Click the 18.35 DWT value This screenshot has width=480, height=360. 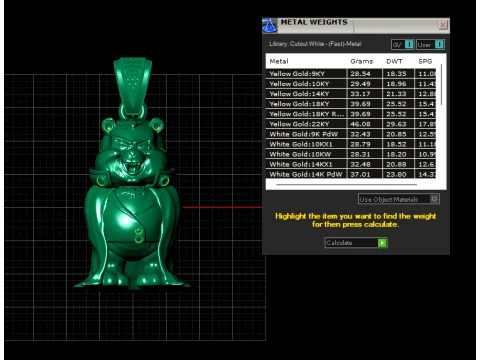(x=396, y=74)
